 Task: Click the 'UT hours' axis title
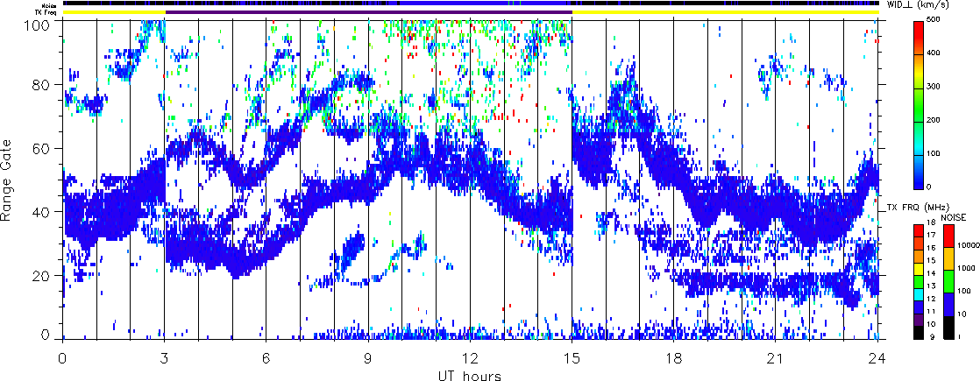pos(471,375)
